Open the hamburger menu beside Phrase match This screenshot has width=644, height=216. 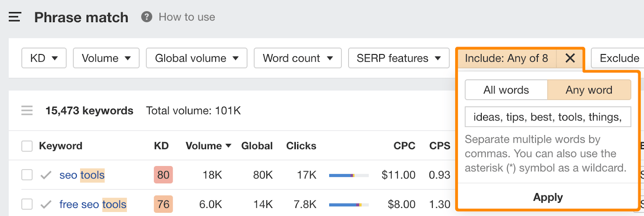tap(15, 17)
